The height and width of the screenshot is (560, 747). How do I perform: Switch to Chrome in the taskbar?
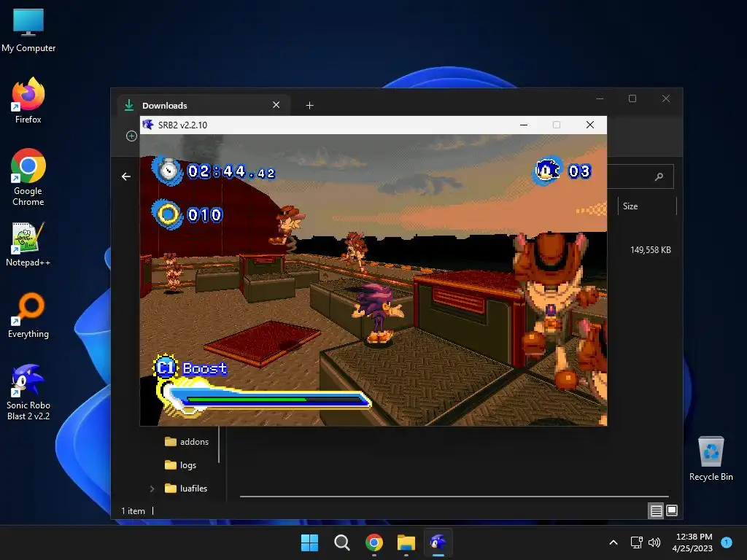(374, 542)
